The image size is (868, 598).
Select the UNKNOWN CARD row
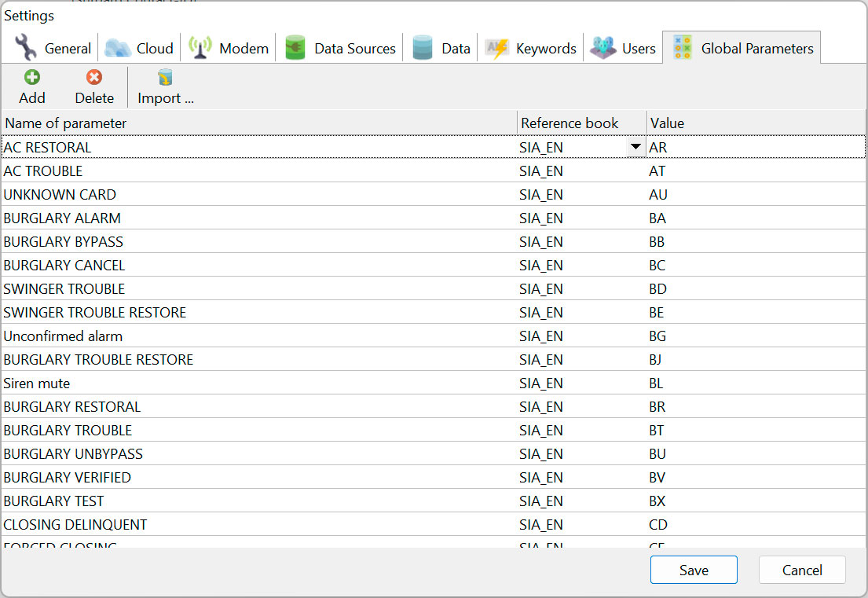pos(434,194)
